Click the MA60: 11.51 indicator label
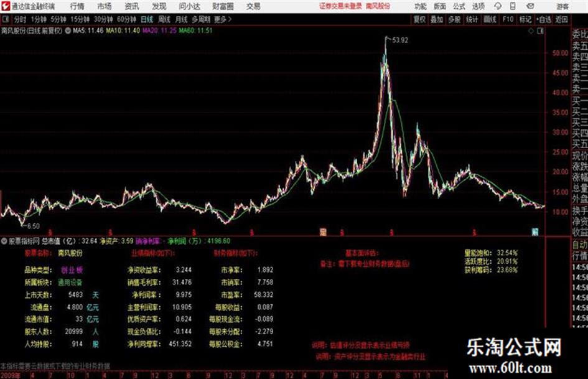588x379 pixels. point(196,30)
